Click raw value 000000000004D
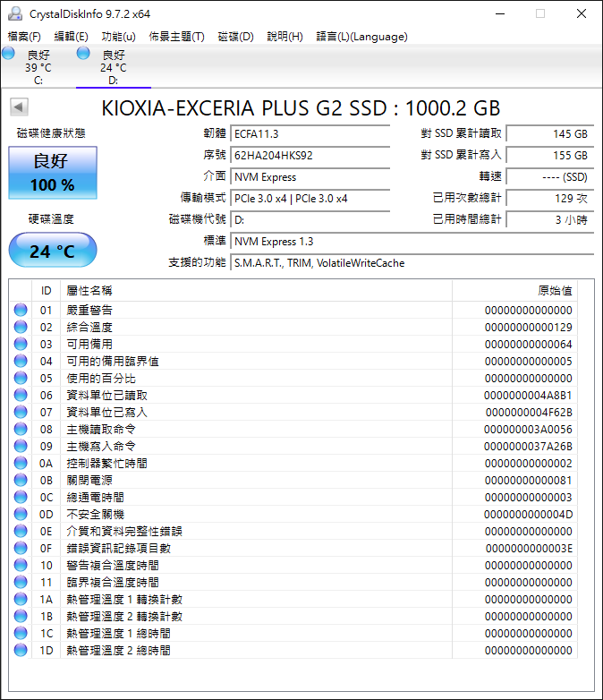The image size is (603, 700). point(528,515)
